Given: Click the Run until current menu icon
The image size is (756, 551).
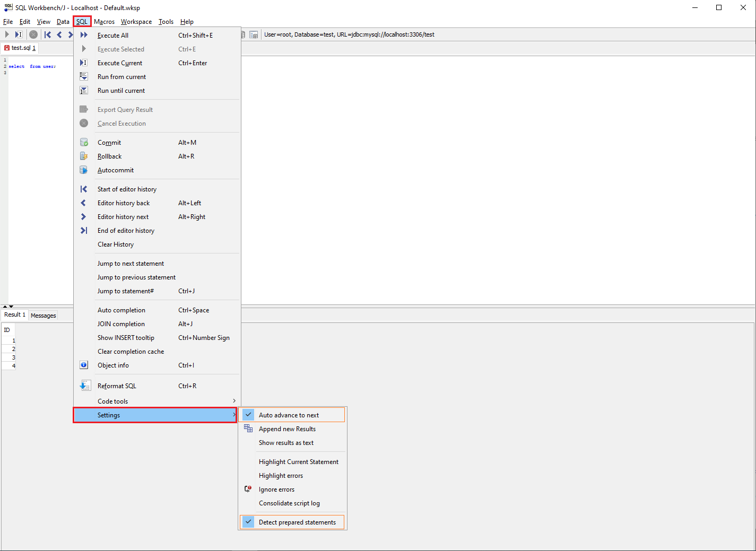Looking at the screenshot, I should pos(84,90).
